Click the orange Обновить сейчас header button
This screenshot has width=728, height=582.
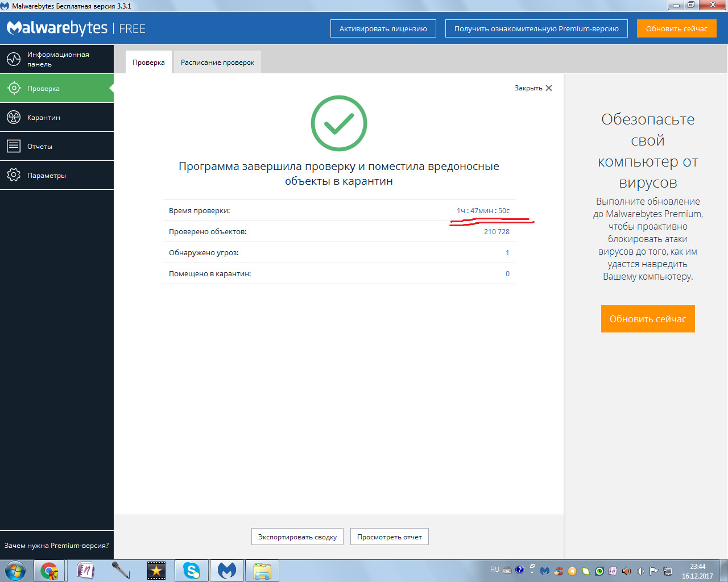coord(676,28)
